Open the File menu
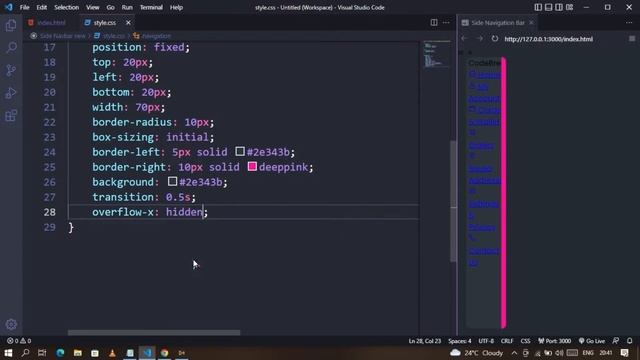This screenshot has height=360, width=640. pyautogui.click(x=24, y=7)
